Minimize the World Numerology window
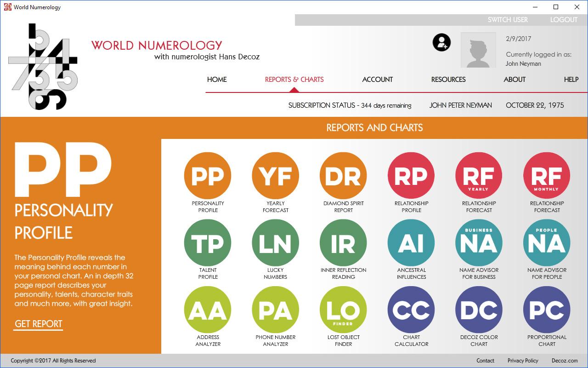The image size is (588, 368). [535, 7]
